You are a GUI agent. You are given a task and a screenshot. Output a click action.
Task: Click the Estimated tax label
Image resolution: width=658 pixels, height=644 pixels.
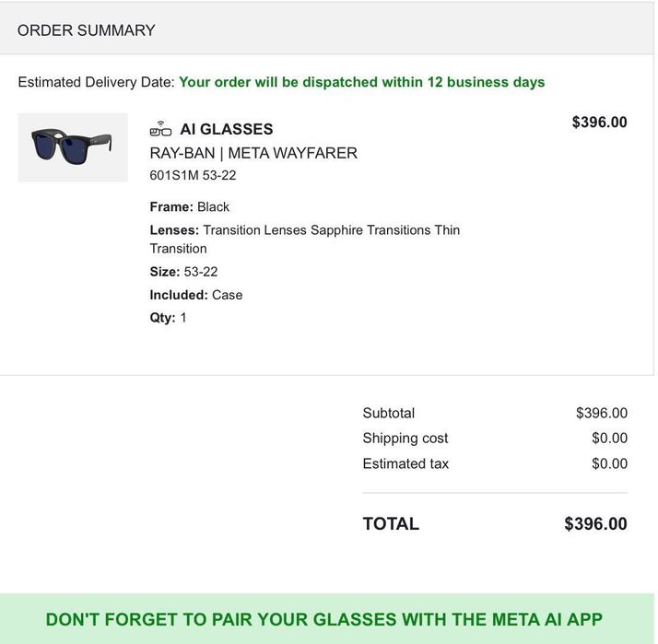tap(405, 463)
